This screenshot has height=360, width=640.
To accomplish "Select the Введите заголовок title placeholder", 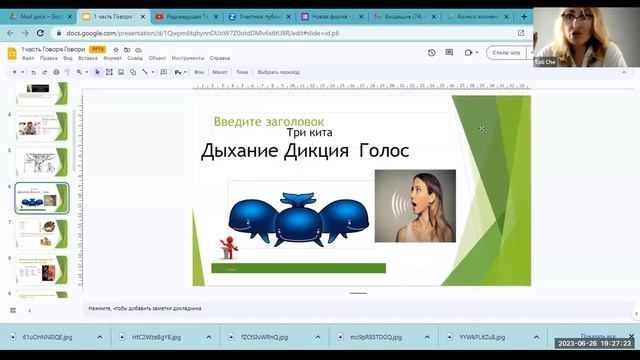I will tap(269, 122).
